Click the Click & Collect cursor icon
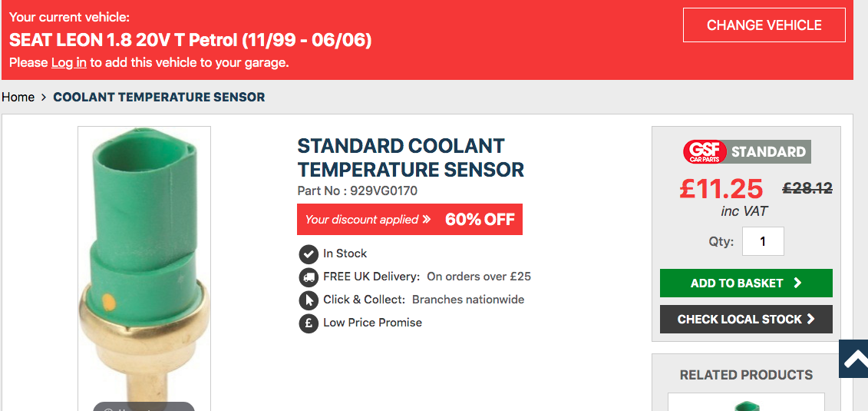Viewport: 868px width, 411px height. [x=308, y=300]
